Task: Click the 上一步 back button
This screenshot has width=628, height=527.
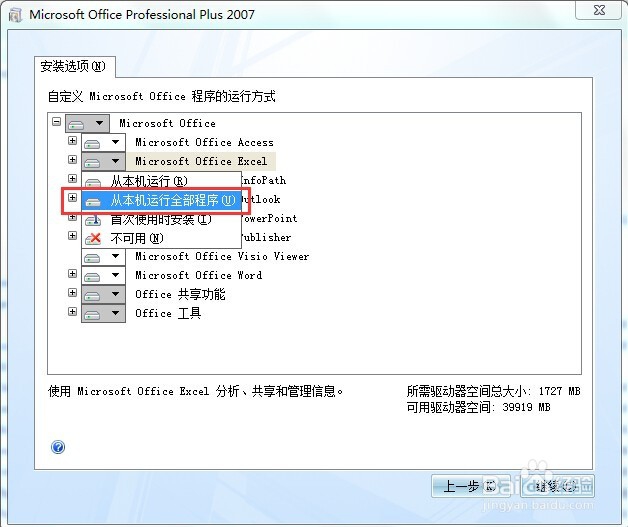Action: [x=470, y=486]
